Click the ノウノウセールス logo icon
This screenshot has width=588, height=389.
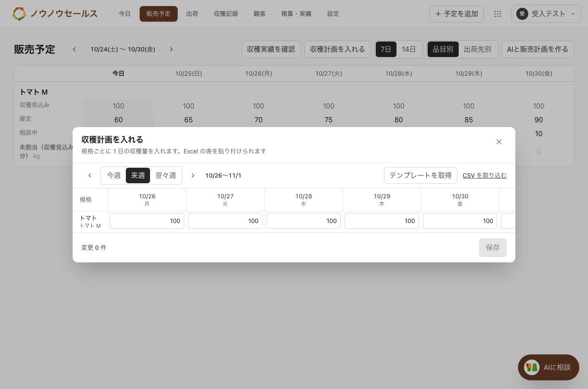19,14
